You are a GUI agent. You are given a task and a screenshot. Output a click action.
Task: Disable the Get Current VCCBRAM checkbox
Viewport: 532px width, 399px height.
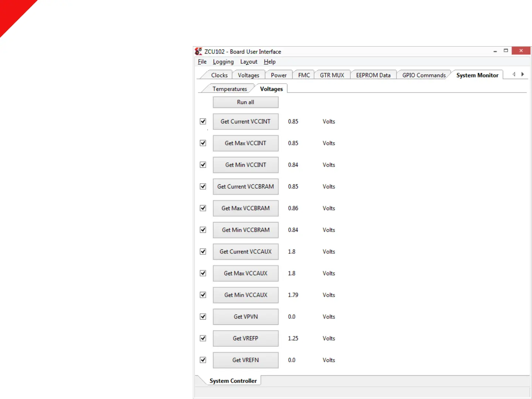pyautogui.click(x=203, y=186)
